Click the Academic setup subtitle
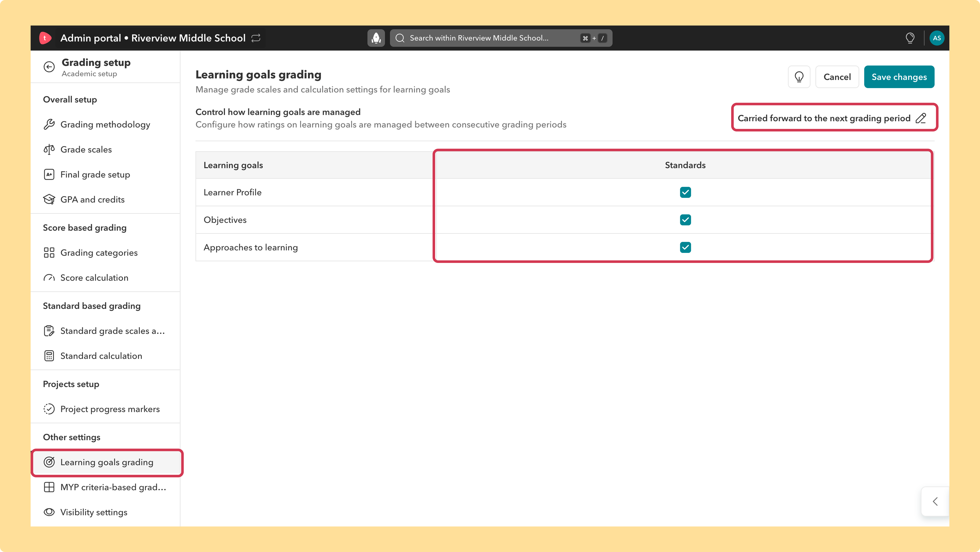Viewport: 980px width, 552px height. click(x=89, y=74)
